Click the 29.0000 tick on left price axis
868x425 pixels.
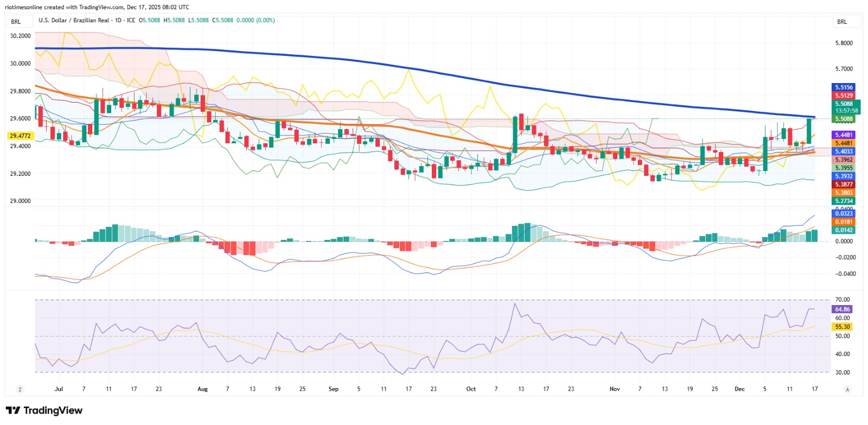click(x=20, y=201)
